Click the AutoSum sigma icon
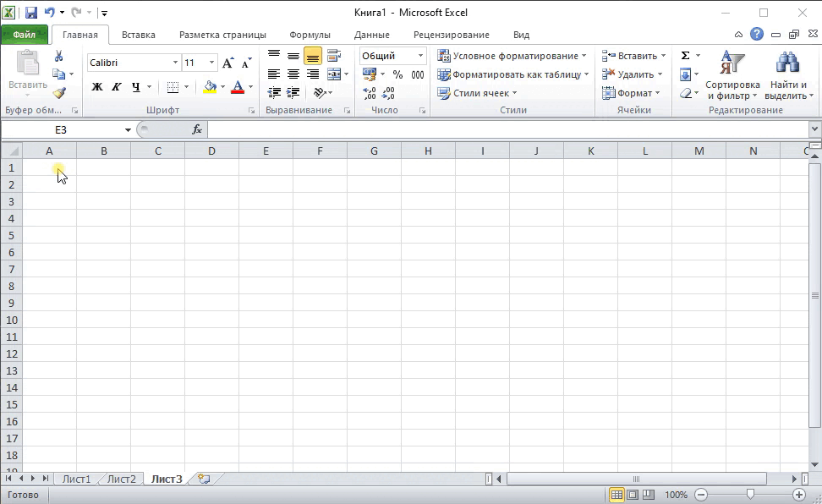The image size is (822, 504). (x=685, y=56)
